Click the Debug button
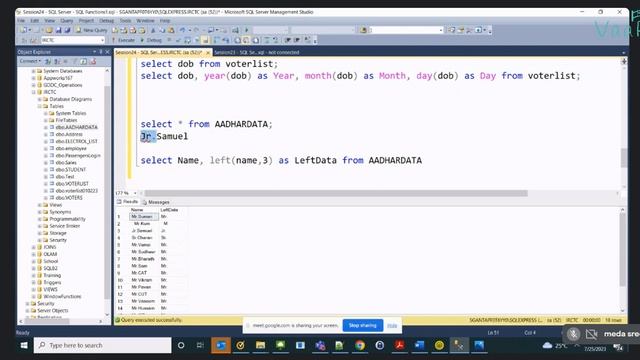This screenshot has width=640, height=360. point(151,40)
